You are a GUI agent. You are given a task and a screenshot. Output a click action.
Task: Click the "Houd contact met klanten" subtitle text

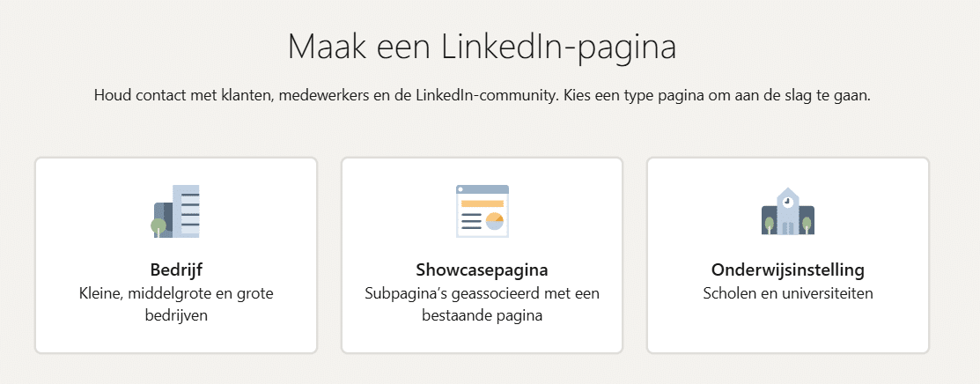tap(482, 95)
